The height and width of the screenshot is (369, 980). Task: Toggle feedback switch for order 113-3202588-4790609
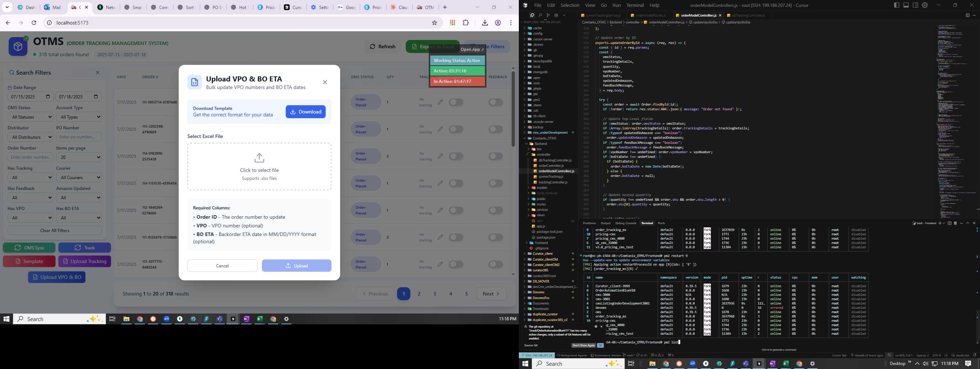click(496, 129)
